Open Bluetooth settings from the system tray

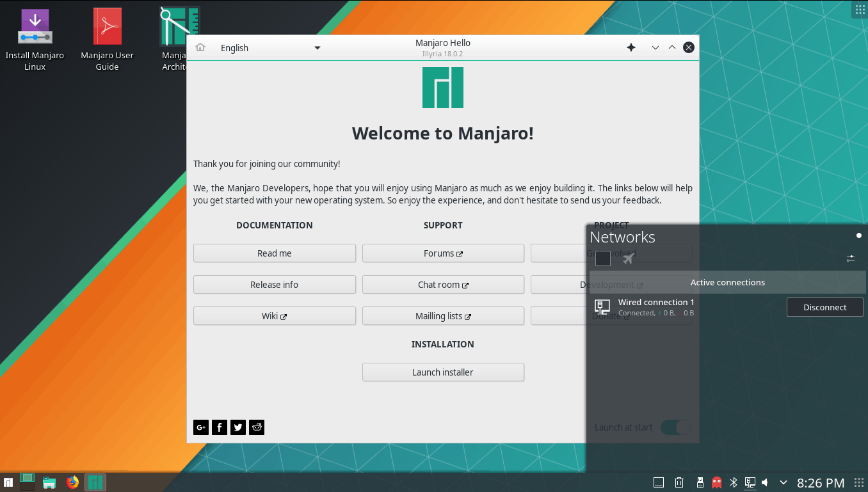coord(733,482)
